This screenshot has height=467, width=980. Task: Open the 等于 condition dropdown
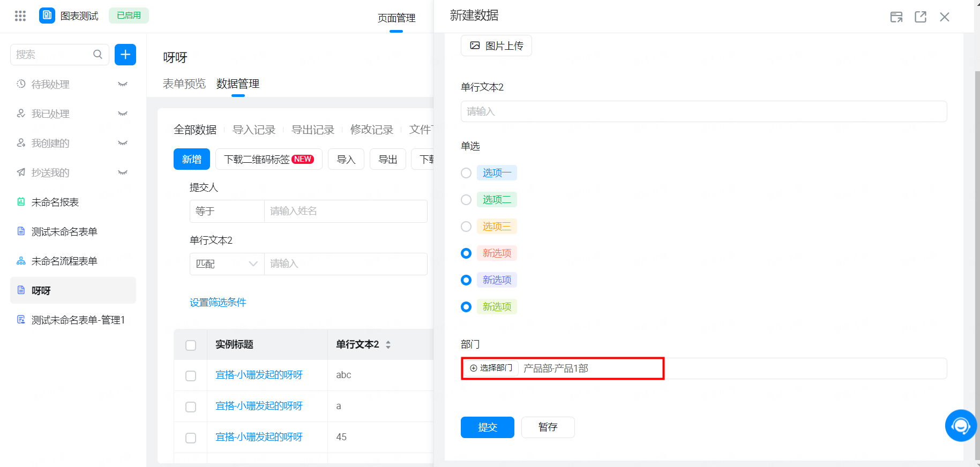click(x=227, y=211)
